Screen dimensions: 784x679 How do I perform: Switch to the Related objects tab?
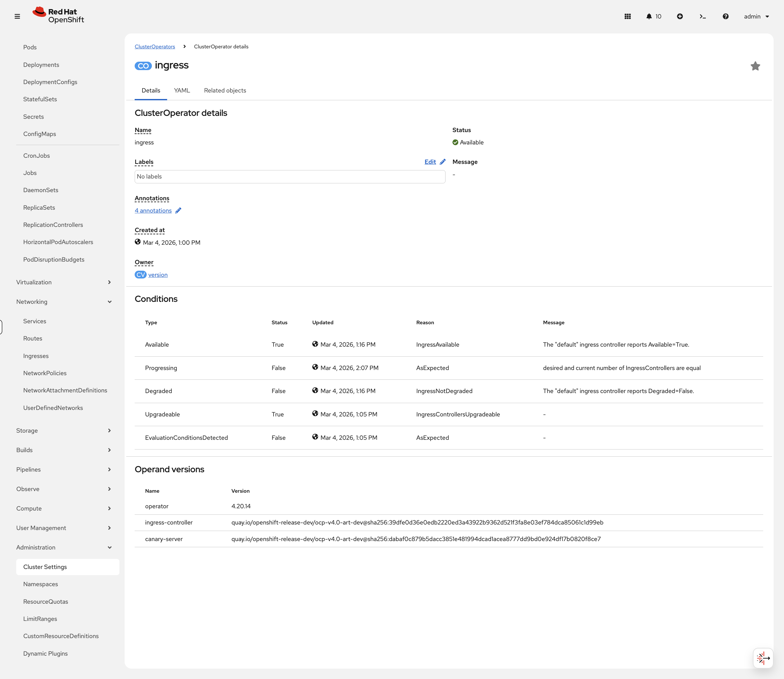[x=225, y=91]
